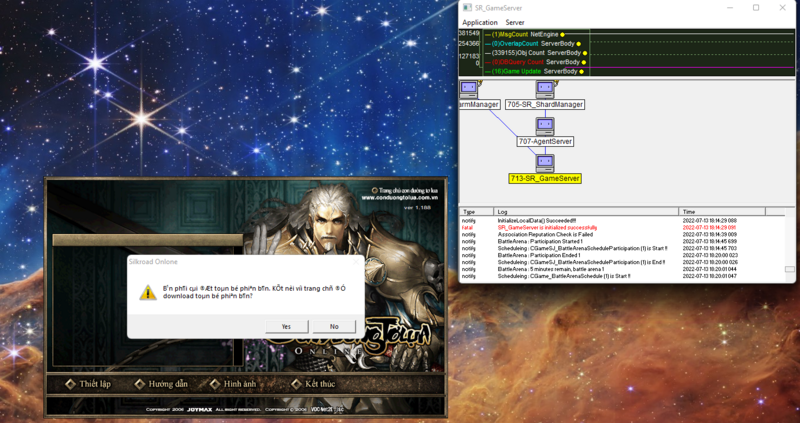Select the FarmManager node label

tap(479, 104)
